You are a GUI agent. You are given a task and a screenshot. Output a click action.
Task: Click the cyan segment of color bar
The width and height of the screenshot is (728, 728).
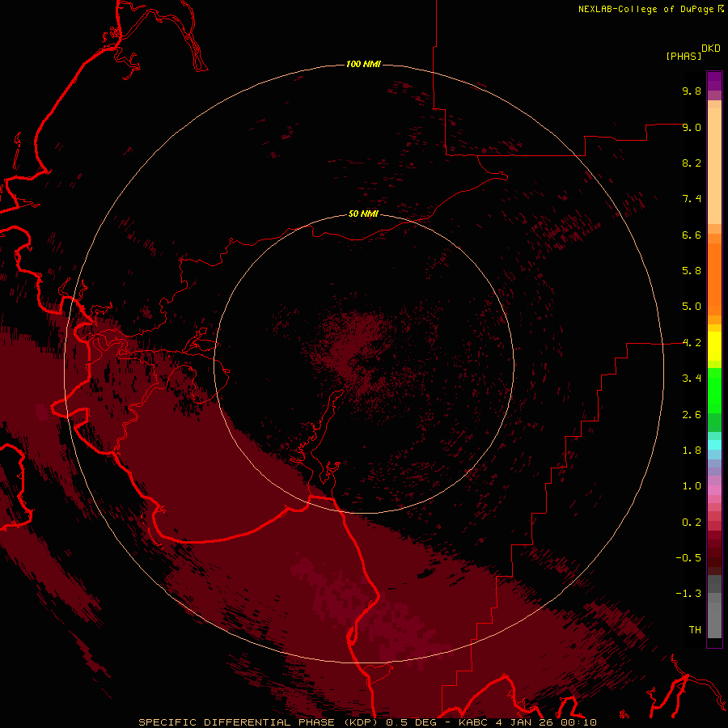714,445
